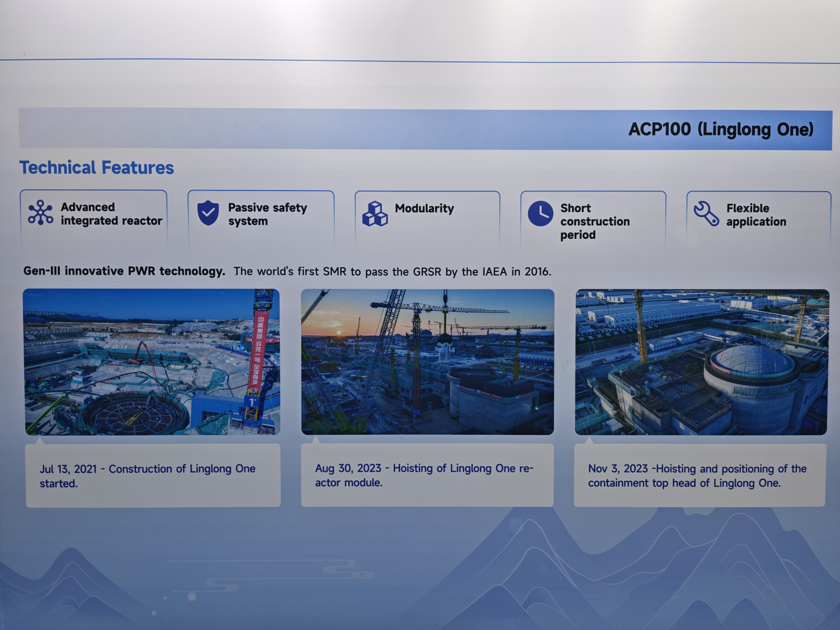Click the Aug 30, 2023 hoisting caption
The width and height of the screenshot is (840, 630).
(424, 475)
